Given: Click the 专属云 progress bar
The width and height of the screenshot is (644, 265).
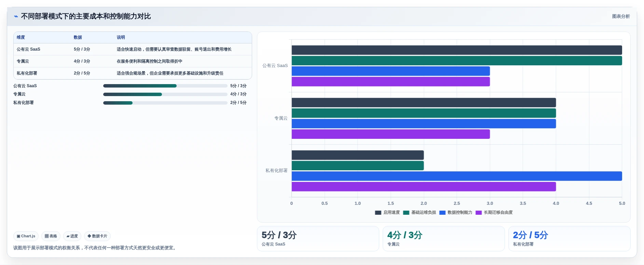Looking at the screenshot, I should click(165, 94).
